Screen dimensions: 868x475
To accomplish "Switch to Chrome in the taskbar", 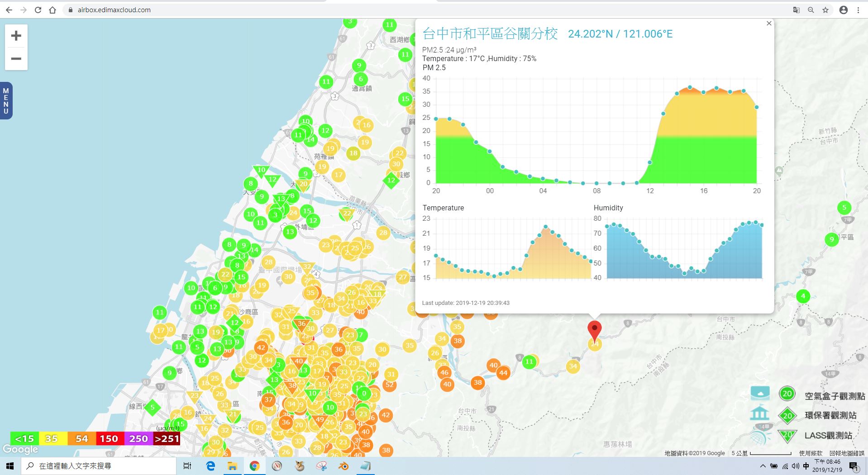I will point(254,466).
